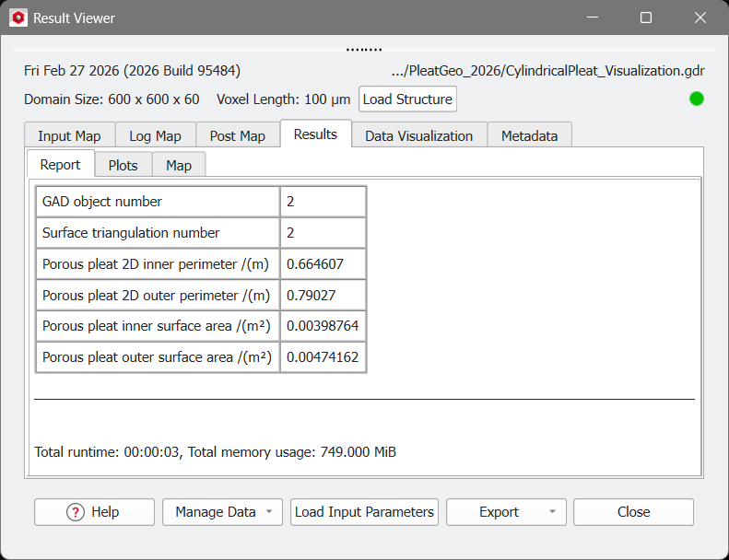Show the Map sub-tab
The width and height of the screenshot is (729, 560).
[x=179, y=165]
